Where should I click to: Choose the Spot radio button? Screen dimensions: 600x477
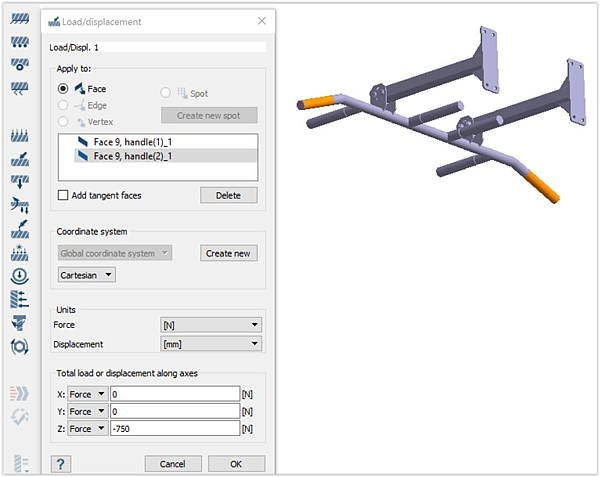[165, 93]
